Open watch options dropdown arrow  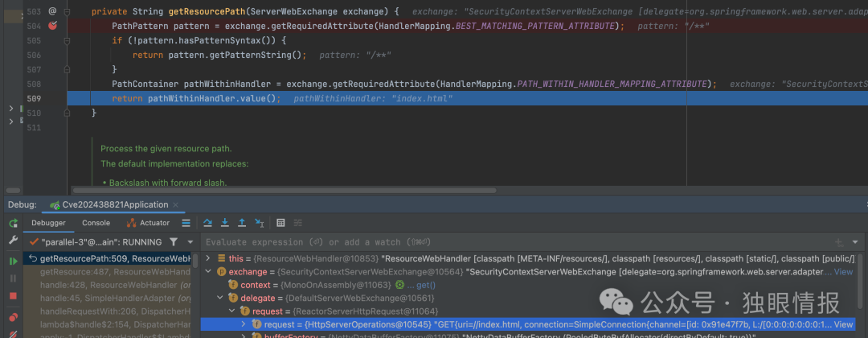(x=856, y=242)
